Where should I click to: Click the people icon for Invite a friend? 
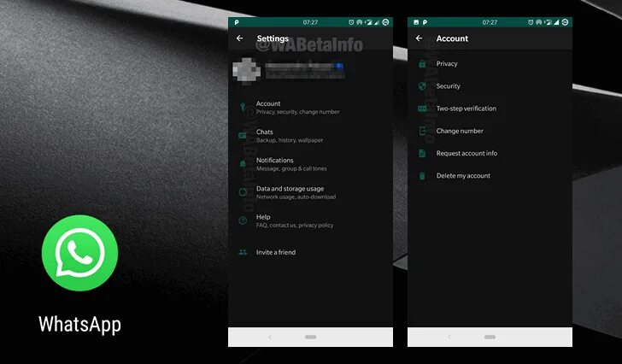click(x=243, y=252)
